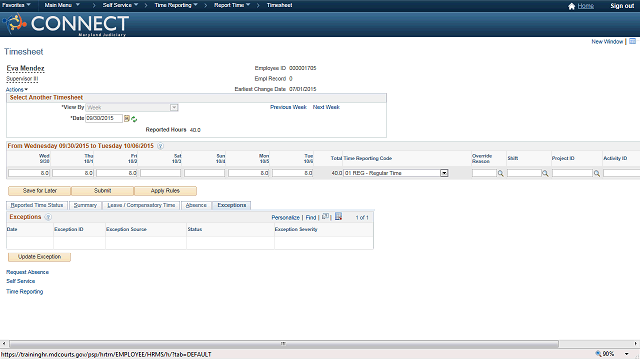Click the Wed 9/30 hours field
Screen dimensions: 640x360
click(29, 173)
